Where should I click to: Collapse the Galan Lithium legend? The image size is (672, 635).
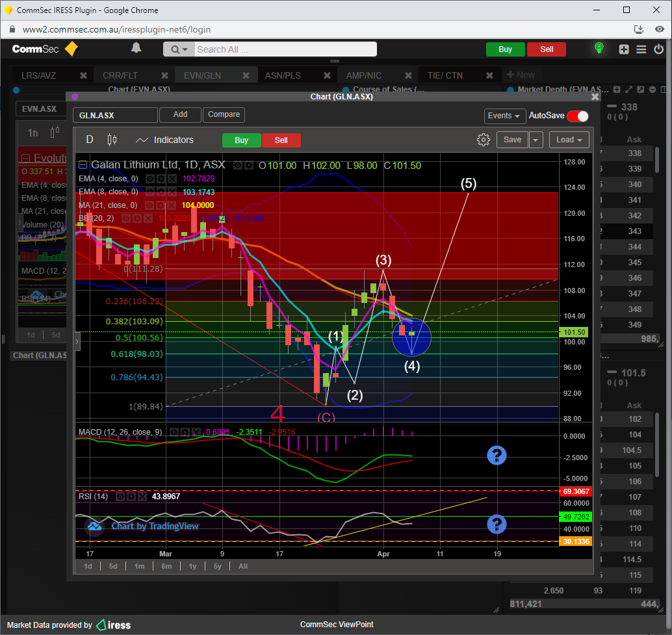(83, 165)
